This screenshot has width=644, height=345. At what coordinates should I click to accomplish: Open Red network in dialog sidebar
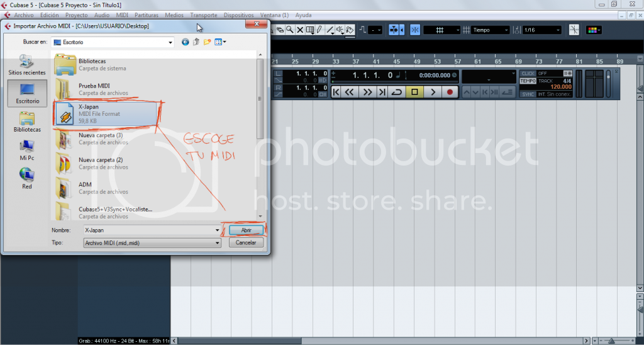pyautogui.click(x=27, y=178)
